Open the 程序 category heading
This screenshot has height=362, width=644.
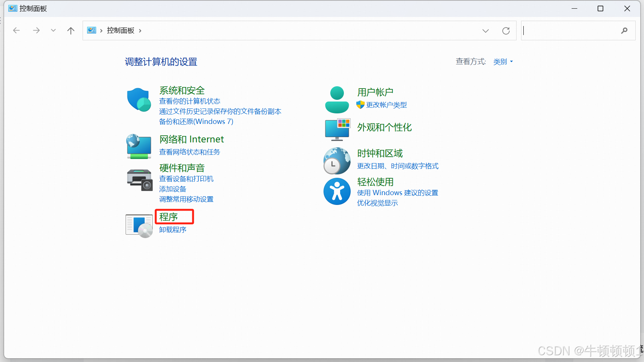click(169, 217)
